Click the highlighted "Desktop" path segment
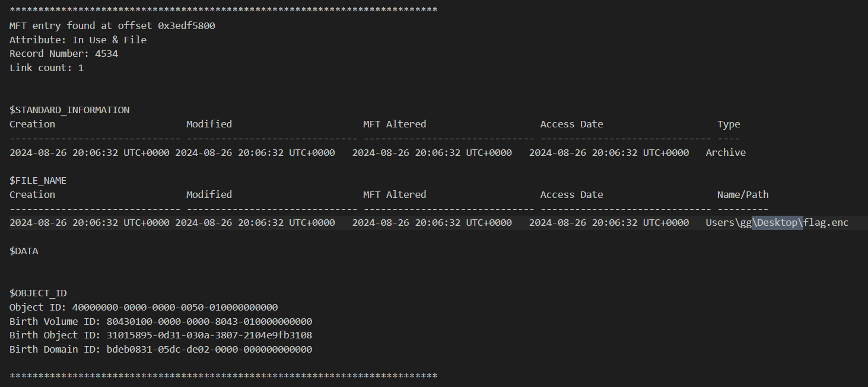Screen dimensions: 868x387 click(x=777, y=223)
